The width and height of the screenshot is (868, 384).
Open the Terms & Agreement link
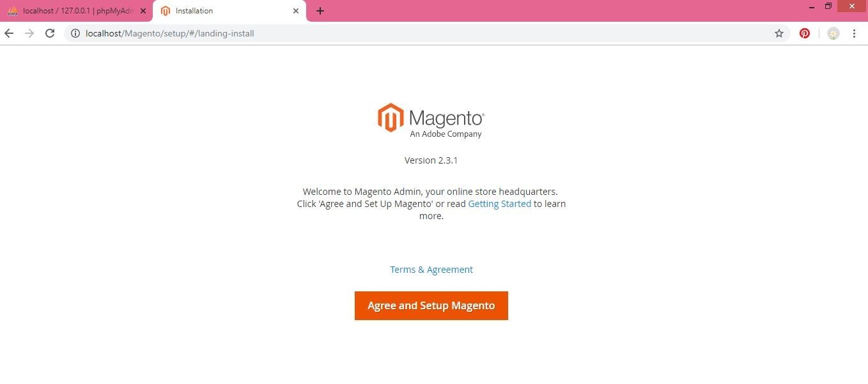(431, 270)
